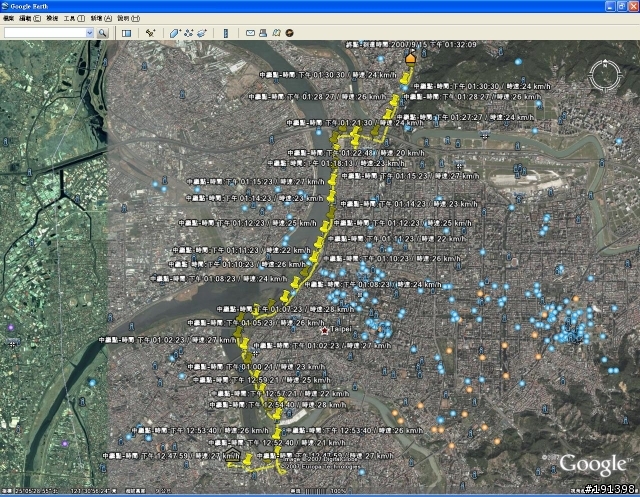Click the outlined house start marker near 12:47:59
Screen dimensions: 640x497
(x=232, y=455)
